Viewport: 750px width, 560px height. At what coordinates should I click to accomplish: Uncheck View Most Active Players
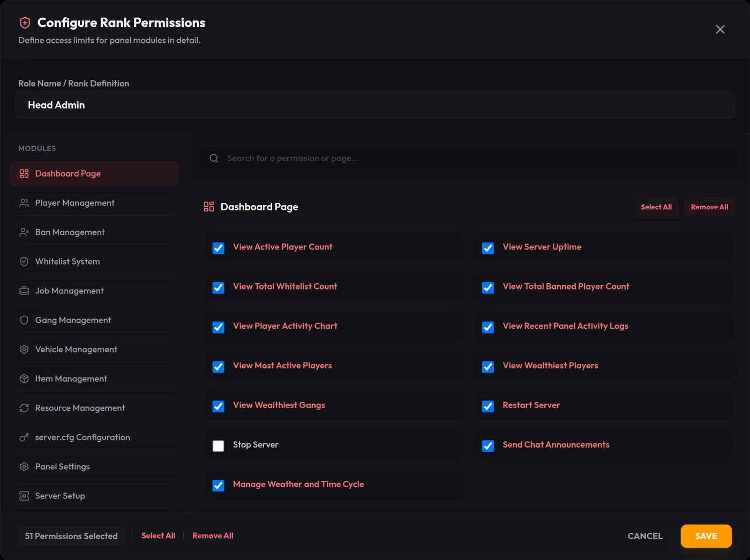[x=219, y=367]
